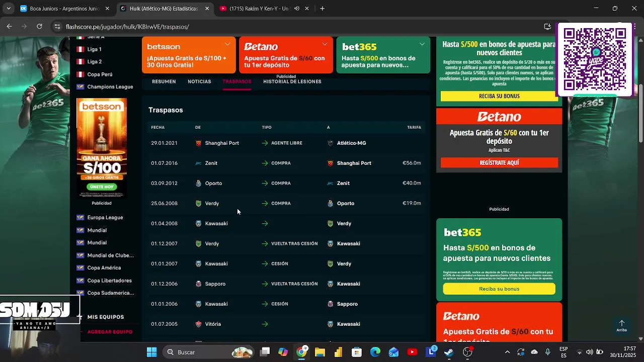Screen dimensions: 644x362
Task: Open the Resumen player tab
Action: coord(164,81)
